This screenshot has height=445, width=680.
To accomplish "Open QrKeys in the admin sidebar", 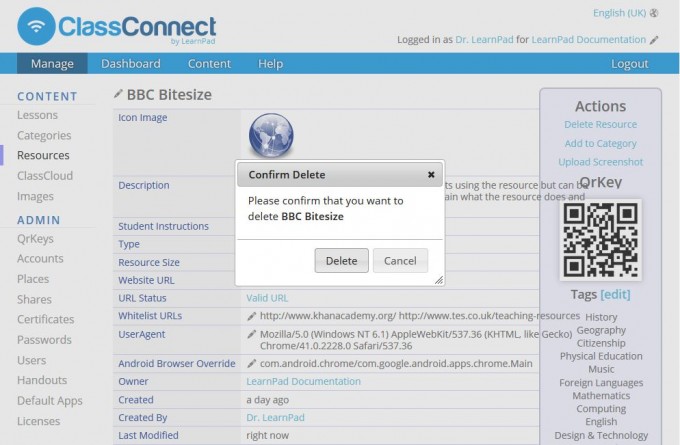I will [35, 239].
